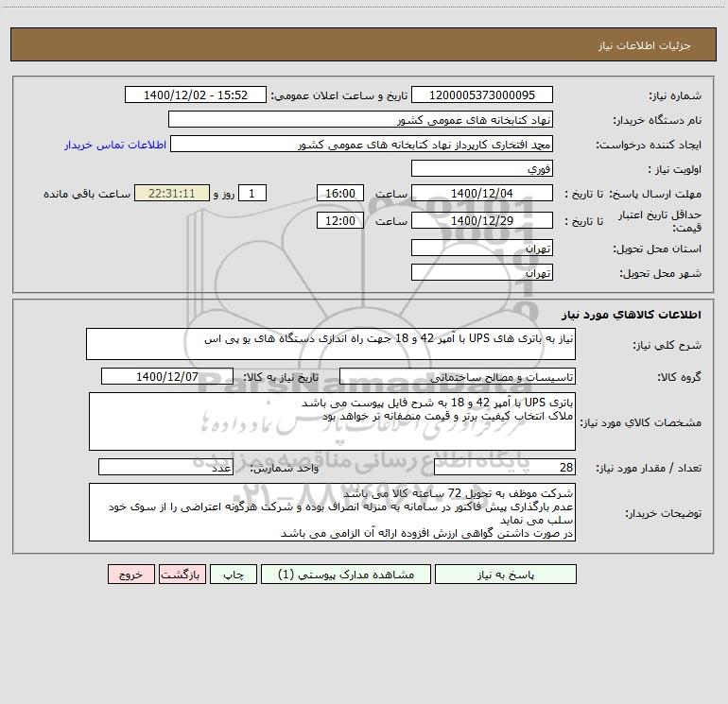Click price validity date 1400/12/29

click(482, 220)
